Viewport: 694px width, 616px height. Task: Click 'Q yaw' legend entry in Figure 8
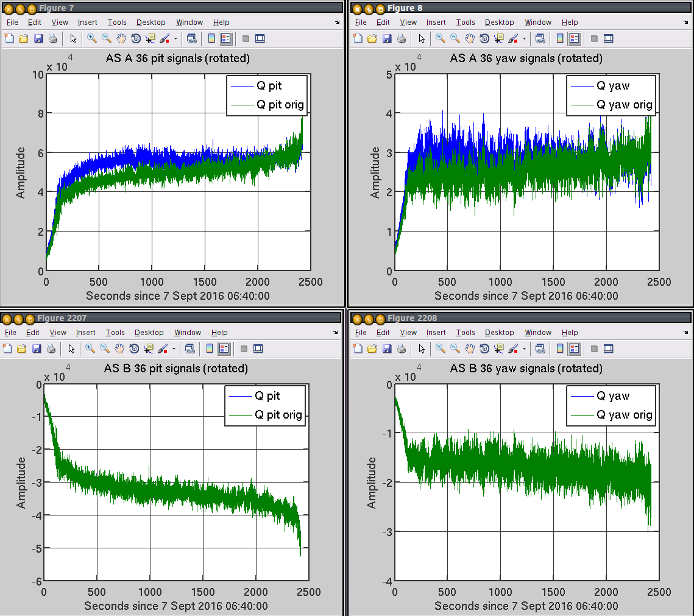click(x=601, y=86)
